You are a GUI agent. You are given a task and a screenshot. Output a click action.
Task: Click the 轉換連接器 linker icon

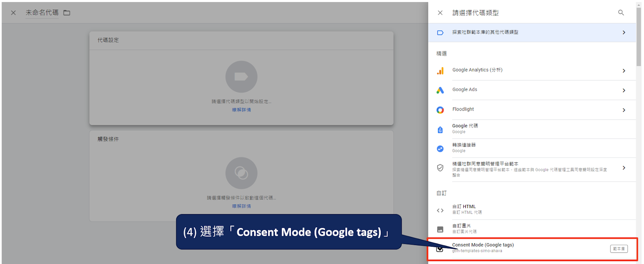click(440, 148)
